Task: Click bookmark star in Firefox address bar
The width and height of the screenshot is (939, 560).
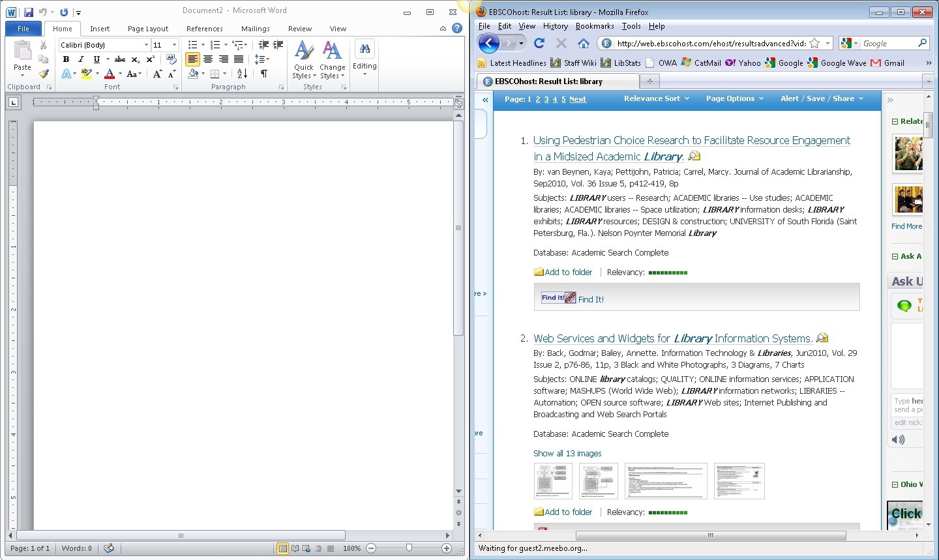Action: click(814, 43)
